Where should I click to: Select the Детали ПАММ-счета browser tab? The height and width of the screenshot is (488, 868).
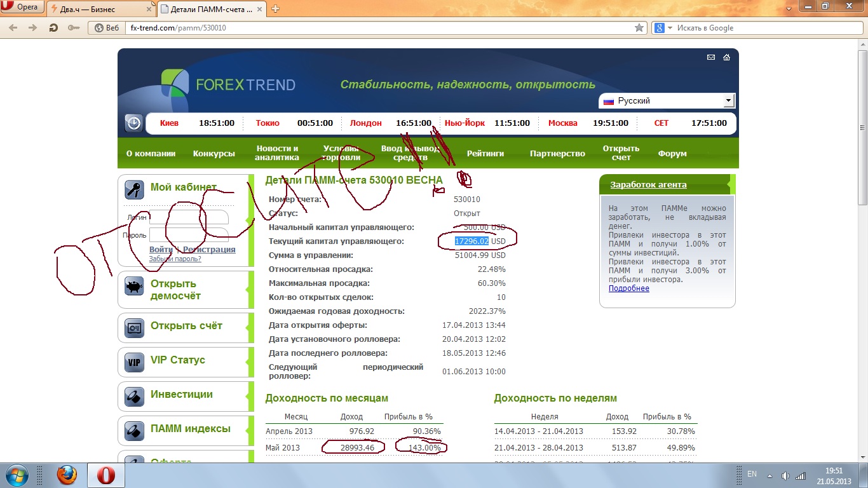tap(212, 9)
